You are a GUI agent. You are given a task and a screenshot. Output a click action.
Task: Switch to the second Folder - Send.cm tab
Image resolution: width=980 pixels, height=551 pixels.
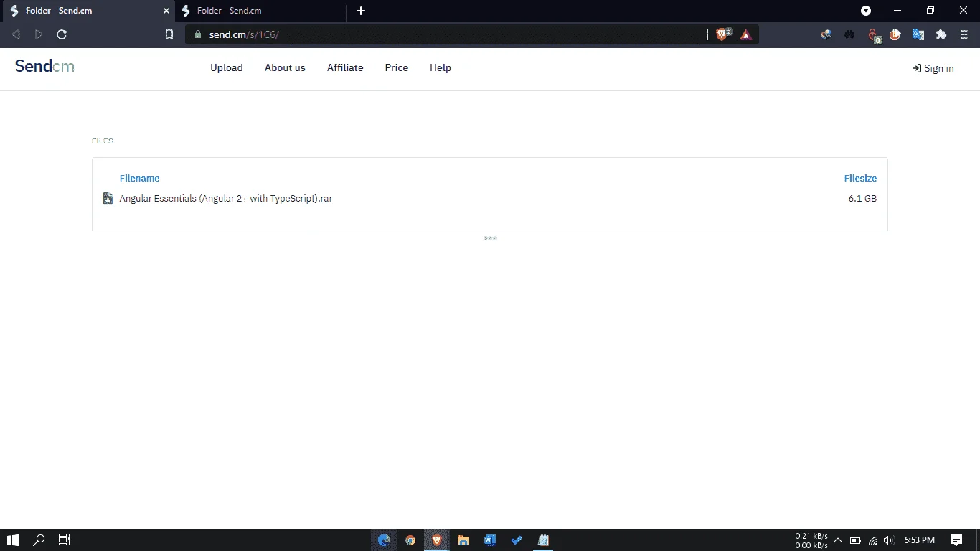tap(262, 11)
